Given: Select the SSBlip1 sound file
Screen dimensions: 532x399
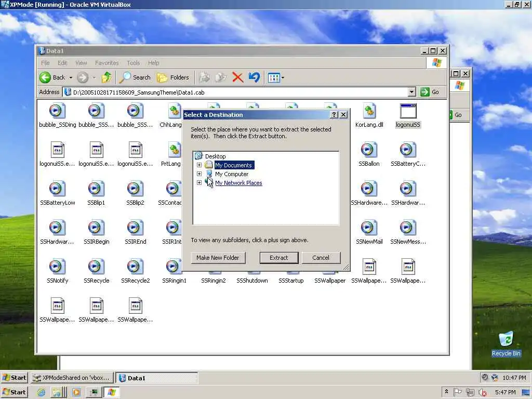Looking at the screenshot, I should point(96,194).
